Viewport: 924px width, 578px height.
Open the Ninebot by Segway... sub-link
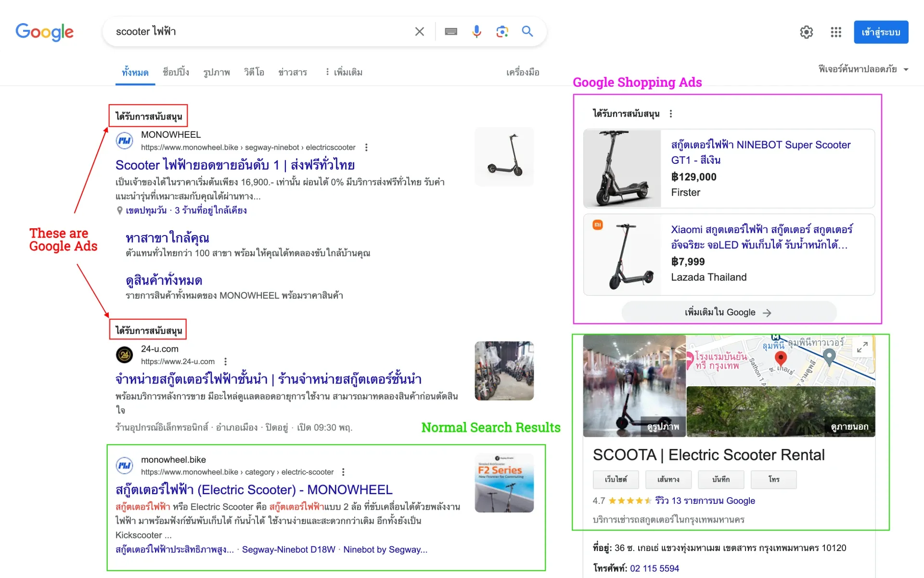[385, 550]
